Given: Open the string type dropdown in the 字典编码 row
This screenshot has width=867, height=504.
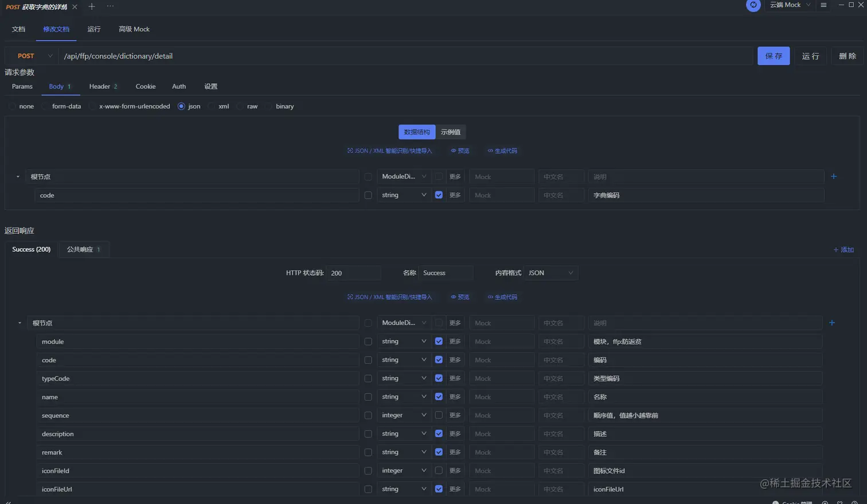Looking at the screenshot, I should tap(404, 195).
